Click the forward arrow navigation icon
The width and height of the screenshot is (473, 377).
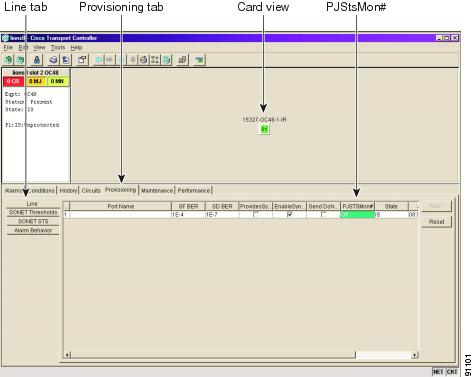tap(109, 60)
